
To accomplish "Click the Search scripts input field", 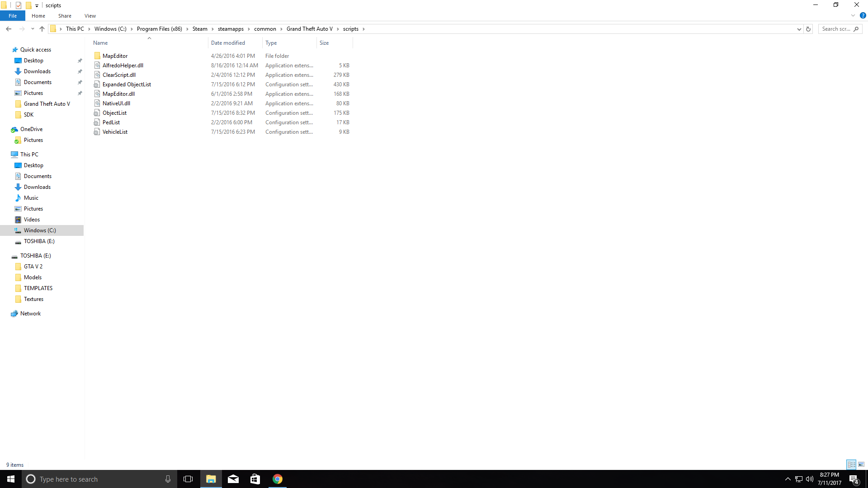I will tap(835, 29).
